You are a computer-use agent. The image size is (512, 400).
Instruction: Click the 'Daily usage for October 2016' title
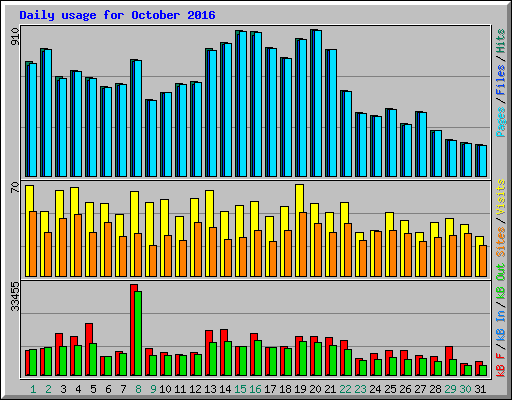pyautogui.click(x=117, y=15)
